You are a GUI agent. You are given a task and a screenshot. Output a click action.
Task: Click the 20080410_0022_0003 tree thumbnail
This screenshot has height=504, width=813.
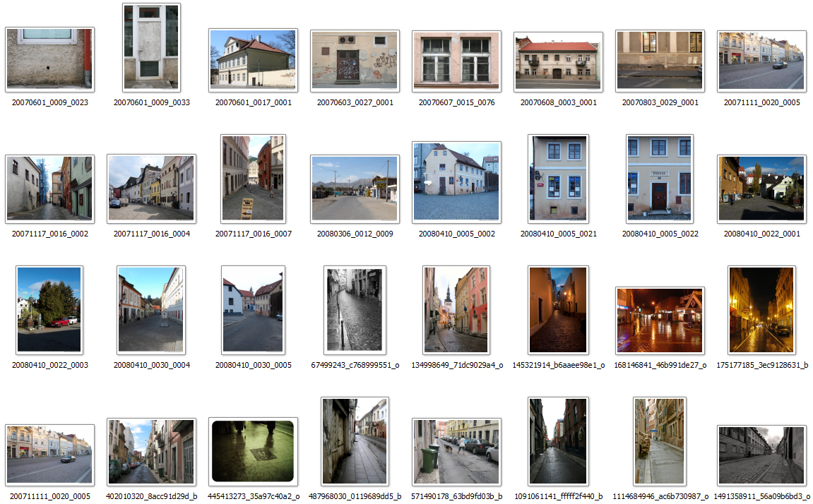point(49,310)
